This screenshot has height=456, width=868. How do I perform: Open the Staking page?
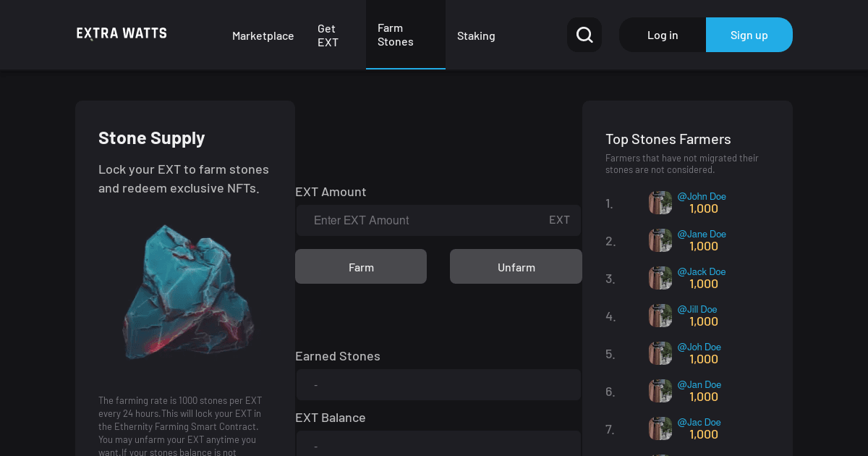tap(476, 35)
